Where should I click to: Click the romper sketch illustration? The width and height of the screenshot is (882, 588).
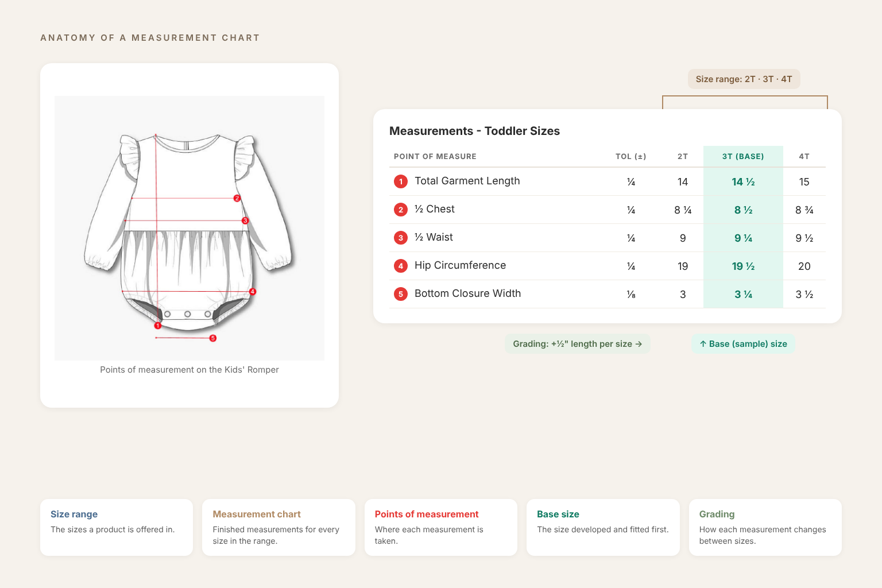pyautogui.click(x=189, y=228)
